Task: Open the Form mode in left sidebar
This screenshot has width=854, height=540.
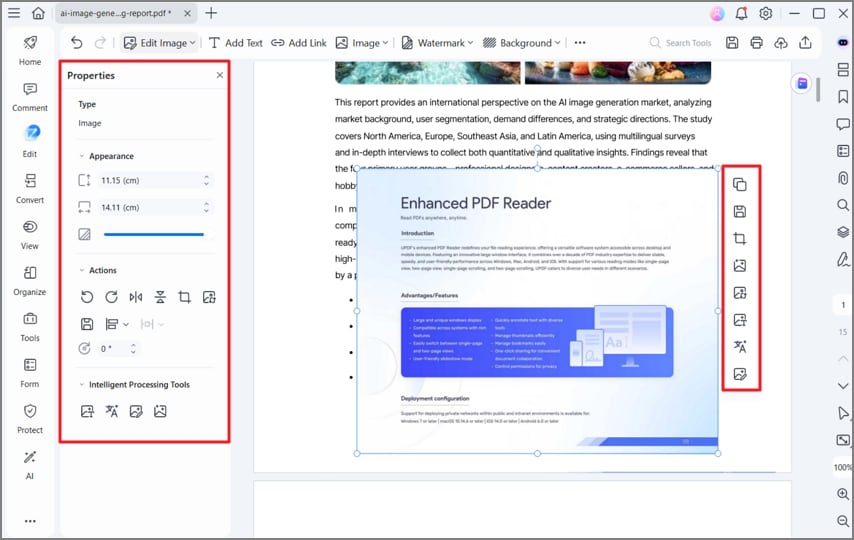Action: [30, 373]
